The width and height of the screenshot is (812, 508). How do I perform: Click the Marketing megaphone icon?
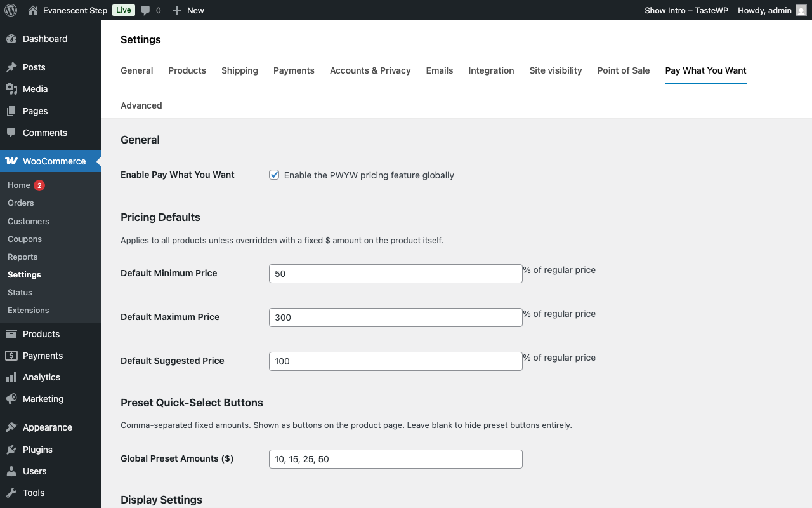[x=11, y=399]
